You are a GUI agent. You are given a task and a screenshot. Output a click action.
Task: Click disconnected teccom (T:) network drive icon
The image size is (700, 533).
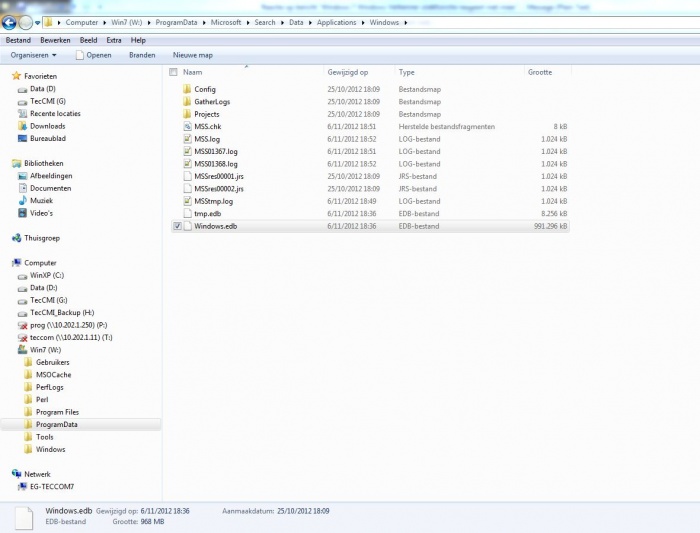[x=22, y=338]
